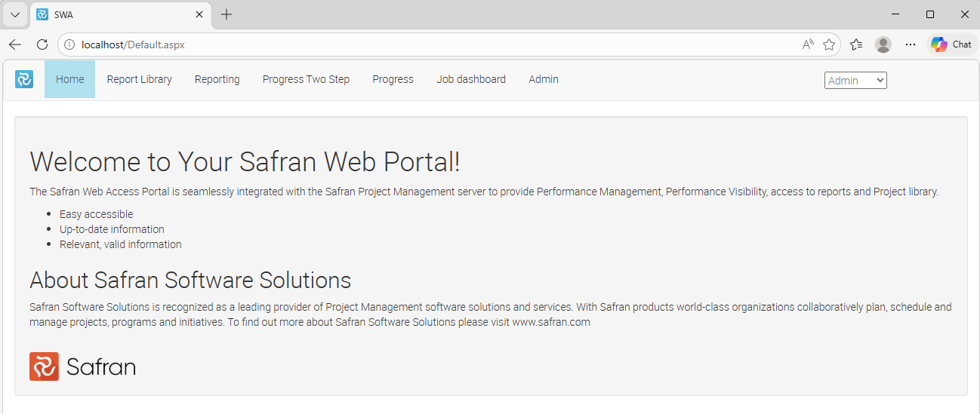Open the Reporting menu item
The image size is (980, 414).
[217, 79]
